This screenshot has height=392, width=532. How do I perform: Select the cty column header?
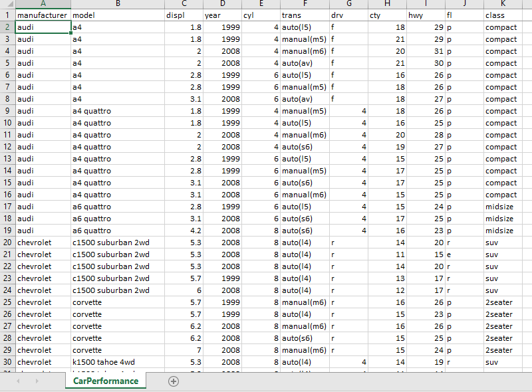(387, 5)
